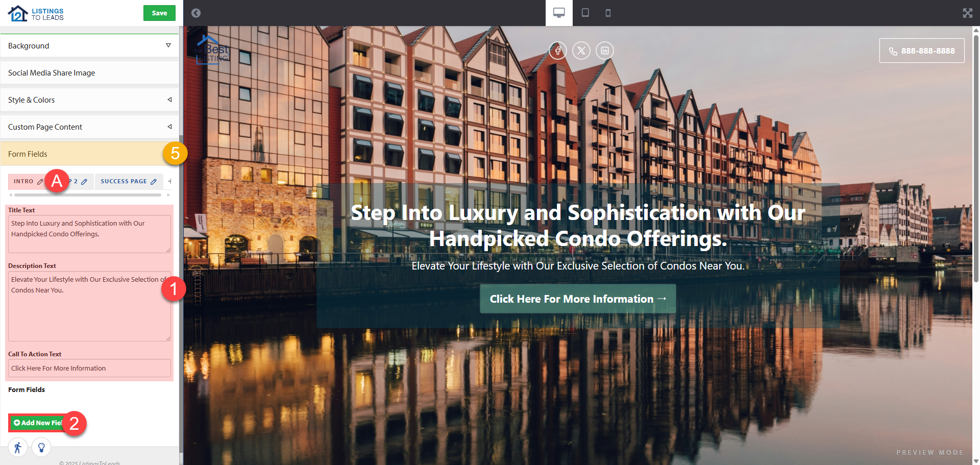
Task: Switch to tablet preview mode
Action: coord(585,13)
